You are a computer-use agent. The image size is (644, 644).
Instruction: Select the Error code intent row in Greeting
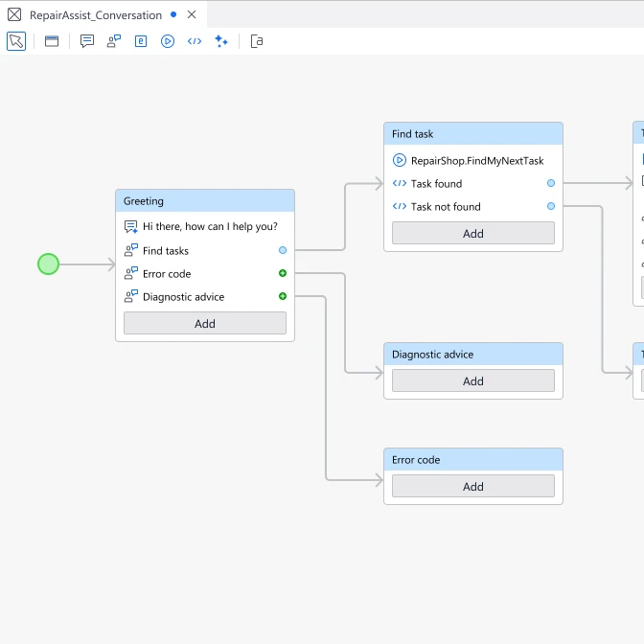pos(205,273)
